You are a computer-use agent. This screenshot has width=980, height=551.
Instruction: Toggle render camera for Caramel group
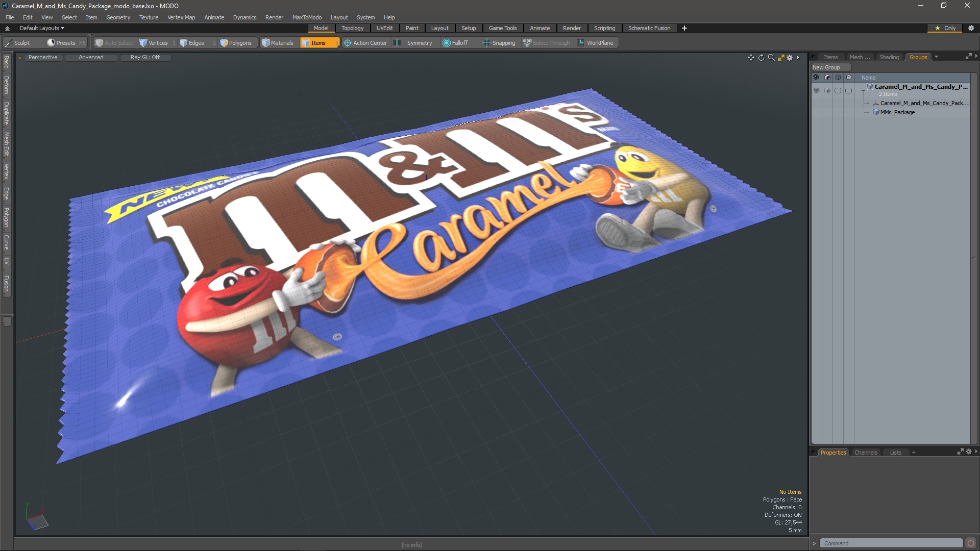(827, 91)
